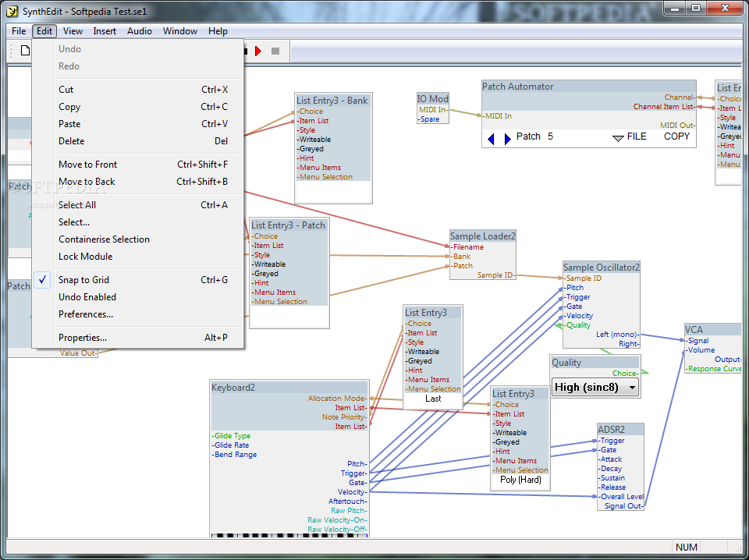Click the Sample Loader2 module title
This screenshot has height=560, width=749.
coord(483,236)
